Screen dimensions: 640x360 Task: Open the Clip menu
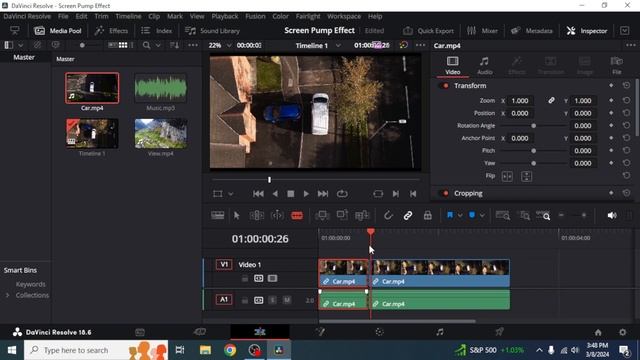tap(154, 16)
